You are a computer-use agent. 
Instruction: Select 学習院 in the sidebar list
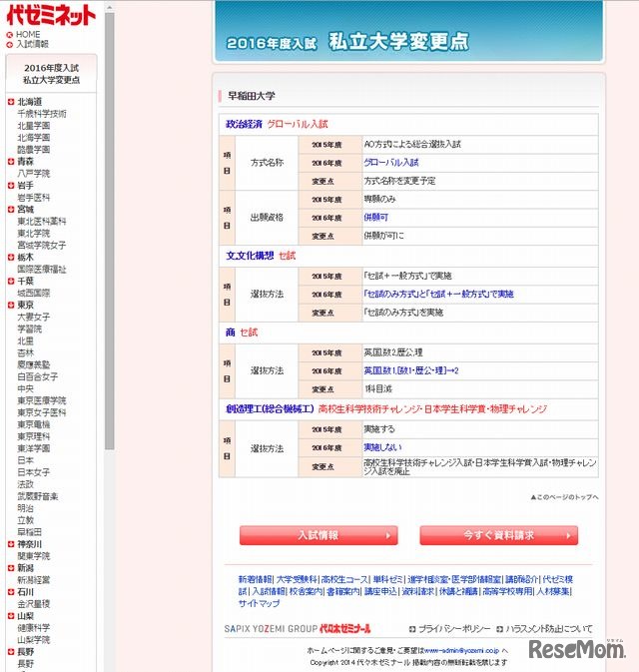pos(30,330)
